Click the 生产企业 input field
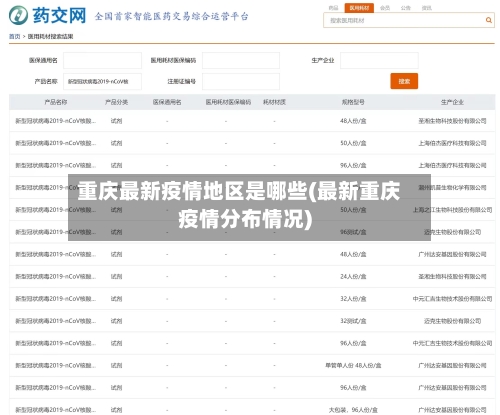The image size is (500, 415). 379,60
